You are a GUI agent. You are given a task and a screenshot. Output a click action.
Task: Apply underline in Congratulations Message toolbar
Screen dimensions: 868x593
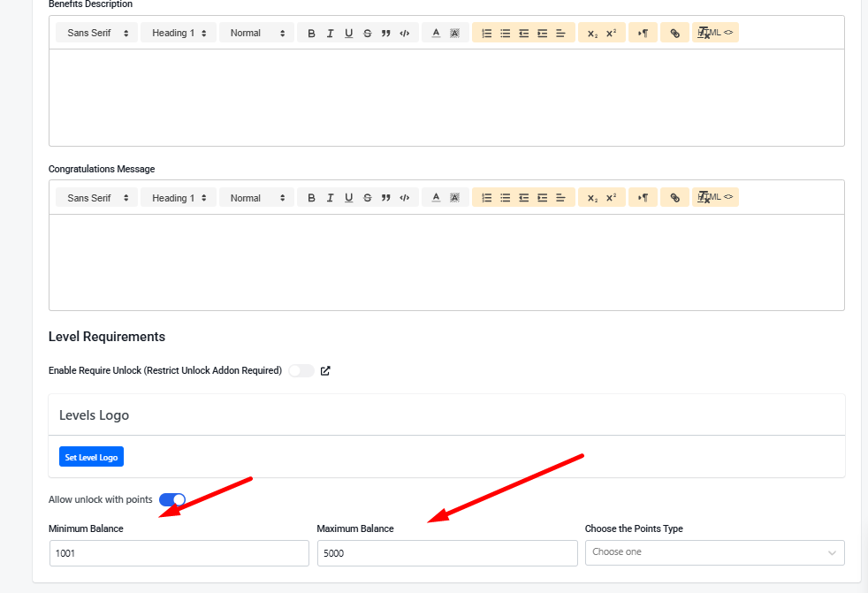click(349, 198)
